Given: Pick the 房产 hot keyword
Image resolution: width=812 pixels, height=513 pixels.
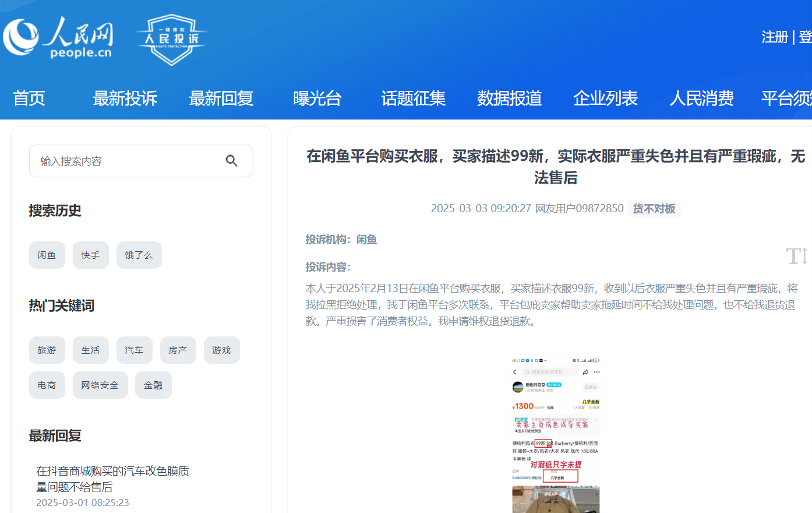Looking at the screenshot, I should click(178, 350).
